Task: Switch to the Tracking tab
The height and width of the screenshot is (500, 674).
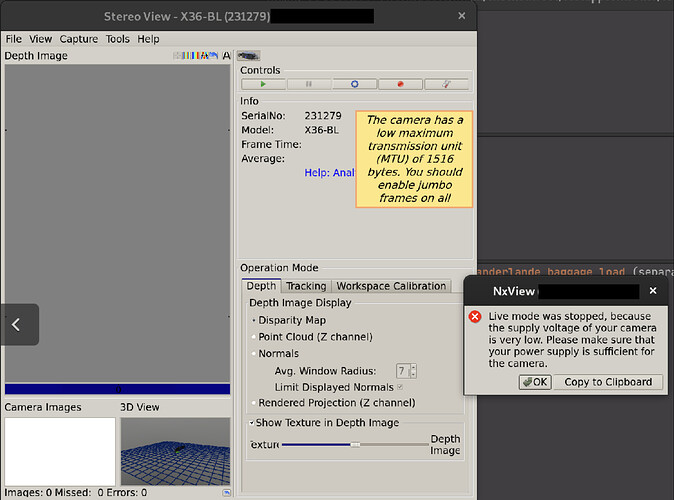Action: (x=306, y=286)
